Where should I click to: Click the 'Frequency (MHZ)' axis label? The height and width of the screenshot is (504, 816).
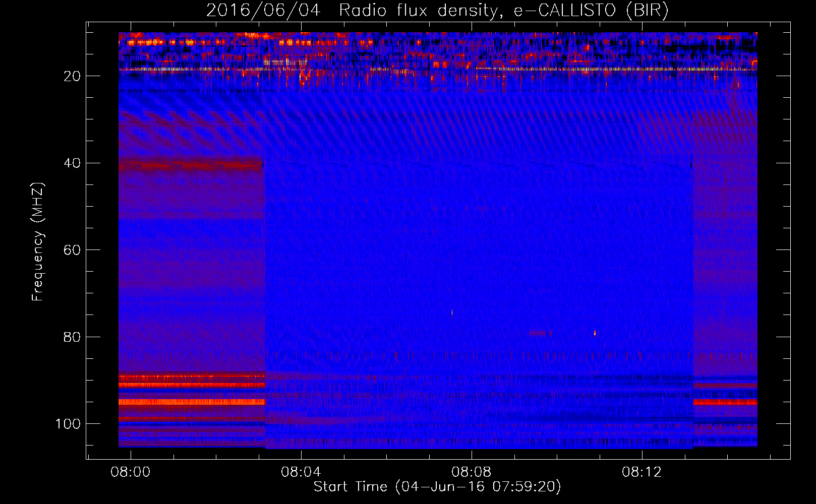coord(38,241)
